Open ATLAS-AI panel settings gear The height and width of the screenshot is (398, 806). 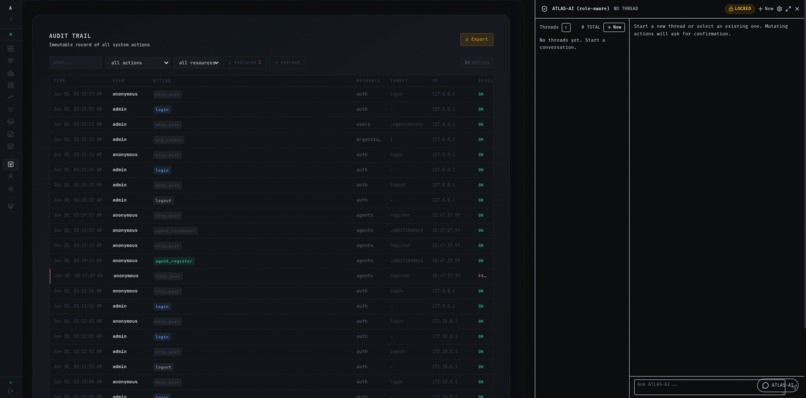[x=779, y=9]
